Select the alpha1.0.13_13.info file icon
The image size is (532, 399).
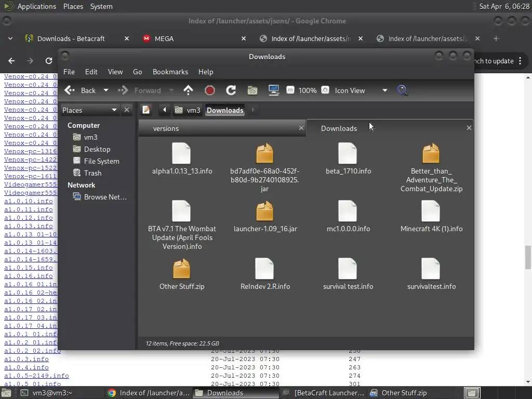[x=181, y=153]
